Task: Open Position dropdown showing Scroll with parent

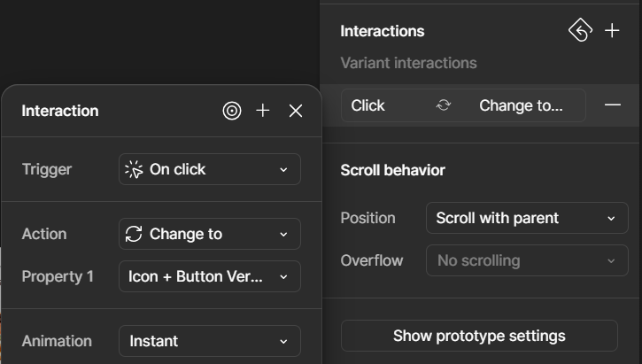Action: pos(526,218)
